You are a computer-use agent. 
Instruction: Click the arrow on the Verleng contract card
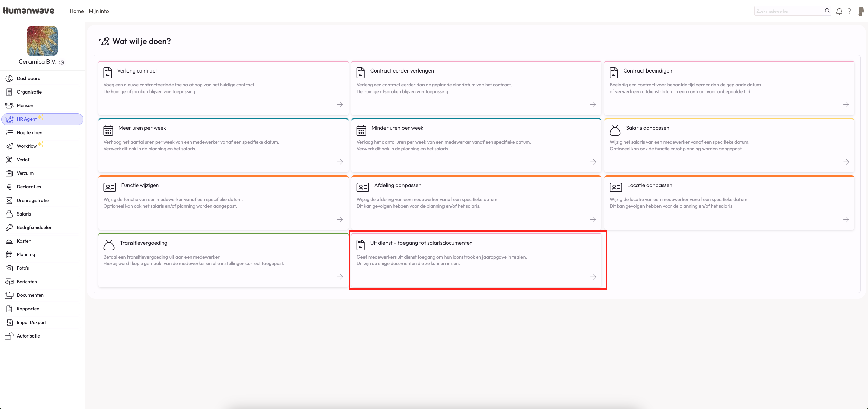[340, 105]
